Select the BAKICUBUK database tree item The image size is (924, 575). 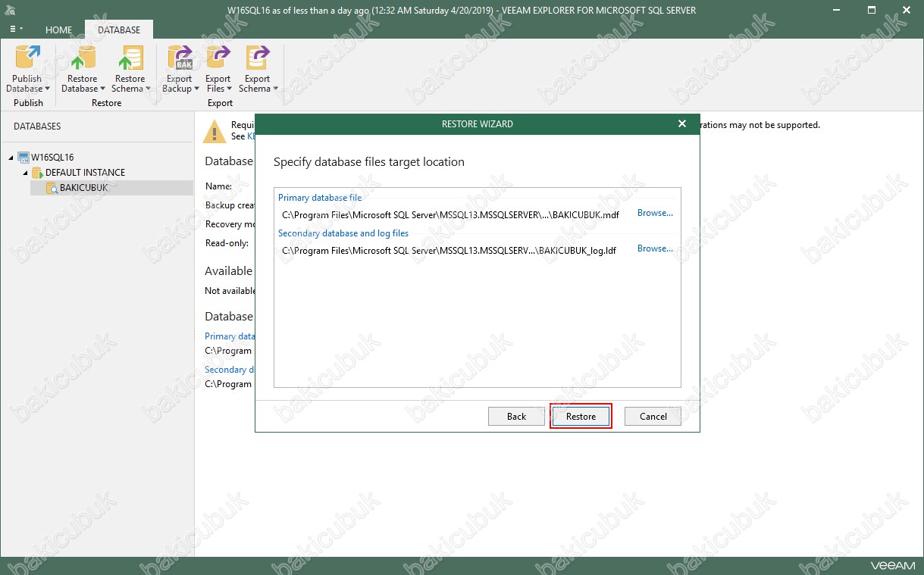(x=83, y=188)
